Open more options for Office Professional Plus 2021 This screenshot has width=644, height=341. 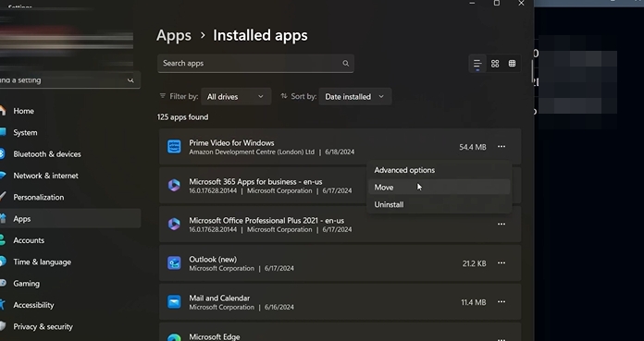pyautogui.click(x=502, y=224)
